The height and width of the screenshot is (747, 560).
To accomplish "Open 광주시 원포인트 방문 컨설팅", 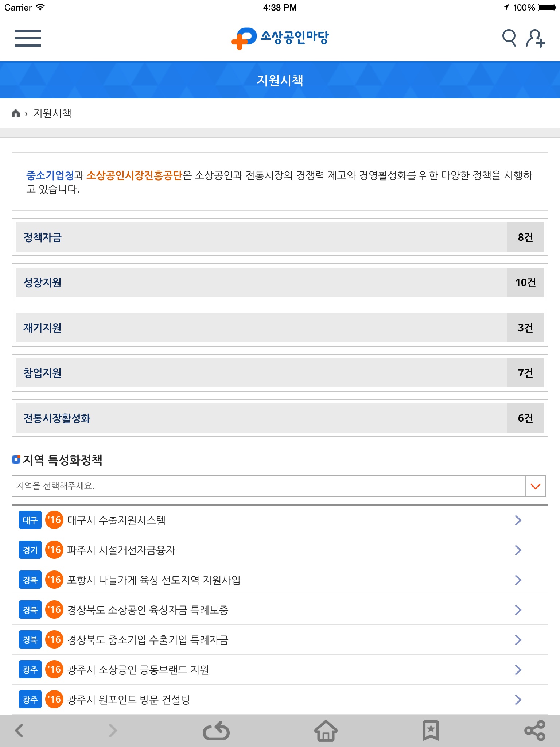I will pyautogui.click(x=128, y=700).
